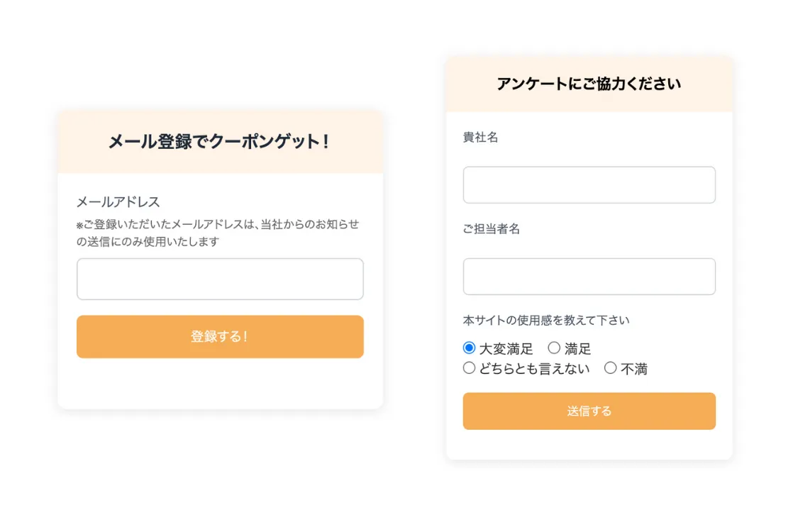Click the 大変満足 option label text
The height and width of the screenshot is (532, 798).
coord(506,349)
